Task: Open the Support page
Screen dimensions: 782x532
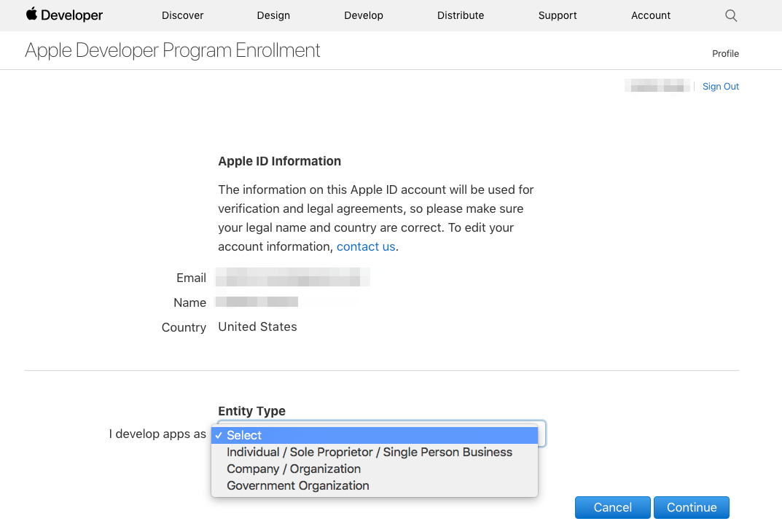Action: pos(558,15)
